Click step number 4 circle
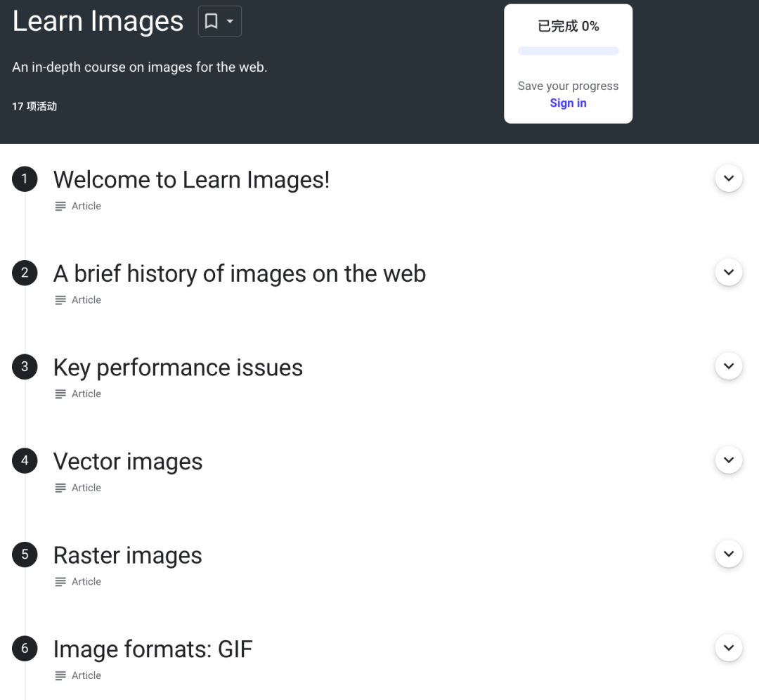 [25, 461]
